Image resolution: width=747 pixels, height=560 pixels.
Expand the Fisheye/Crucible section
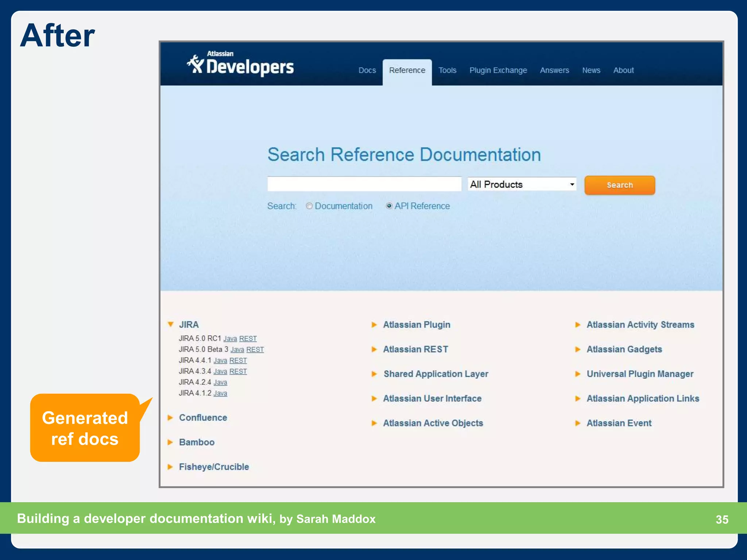click(x=170, y=467)
